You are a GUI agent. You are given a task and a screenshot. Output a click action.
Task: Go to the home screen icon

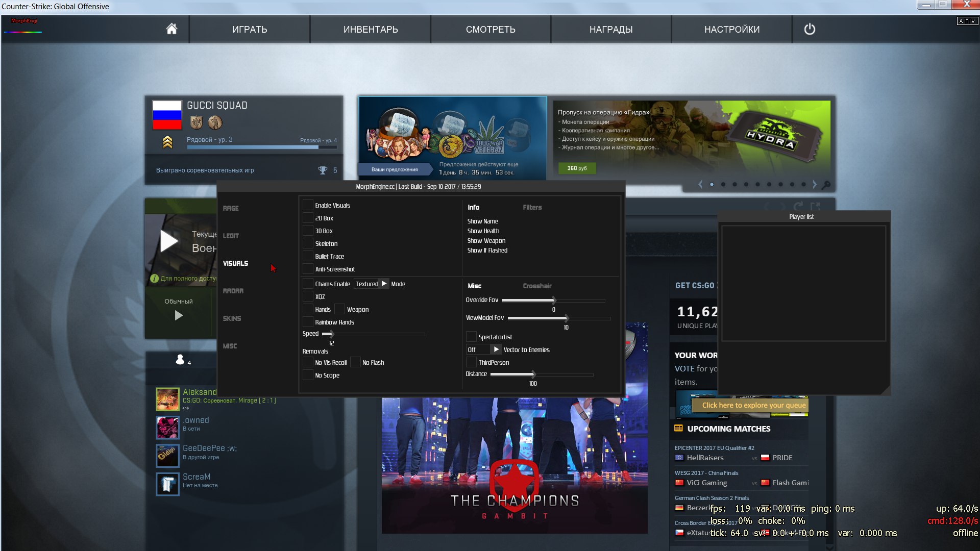click(171, 29)
